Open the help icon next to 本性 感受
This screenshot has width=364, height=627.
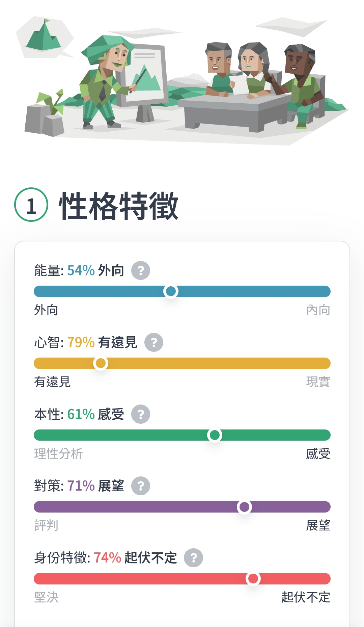141,414
